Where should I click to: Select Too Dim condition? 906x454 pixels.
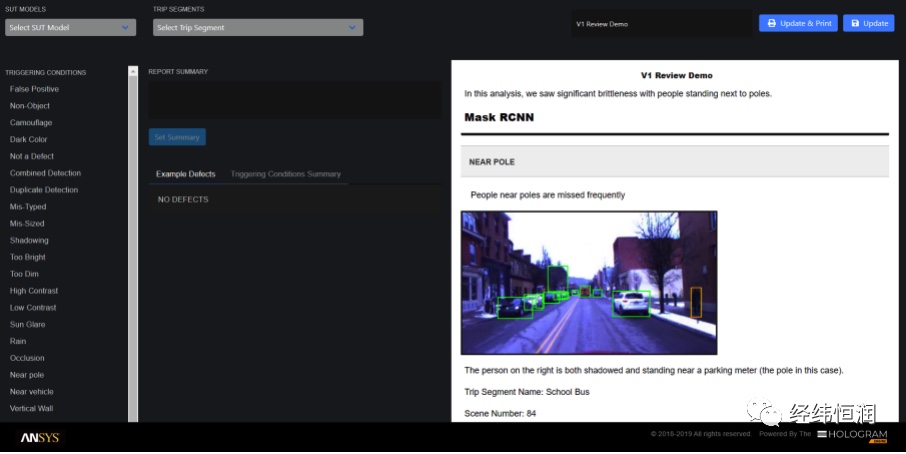24,274
